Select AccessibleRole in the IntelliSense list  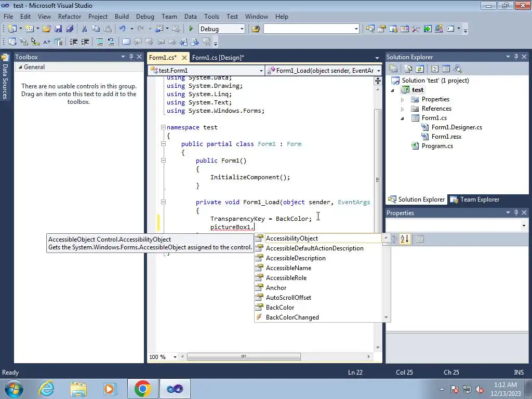click(x=318, y=278)
